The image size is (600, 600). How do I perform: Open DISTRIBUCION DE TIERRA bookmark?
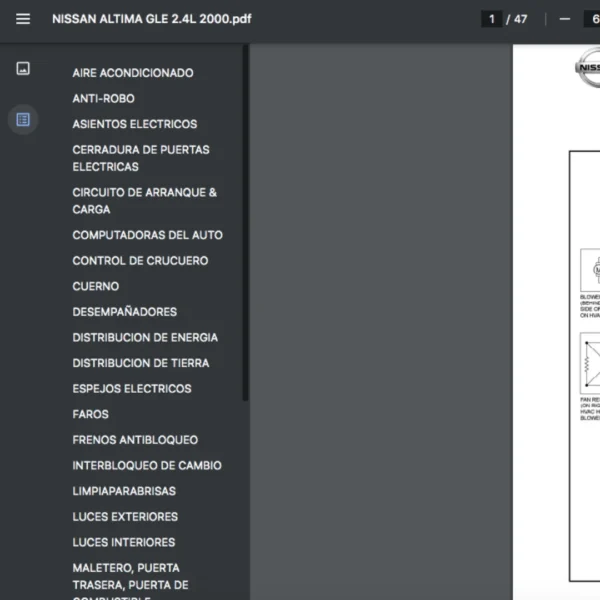[x=141, y=363]
